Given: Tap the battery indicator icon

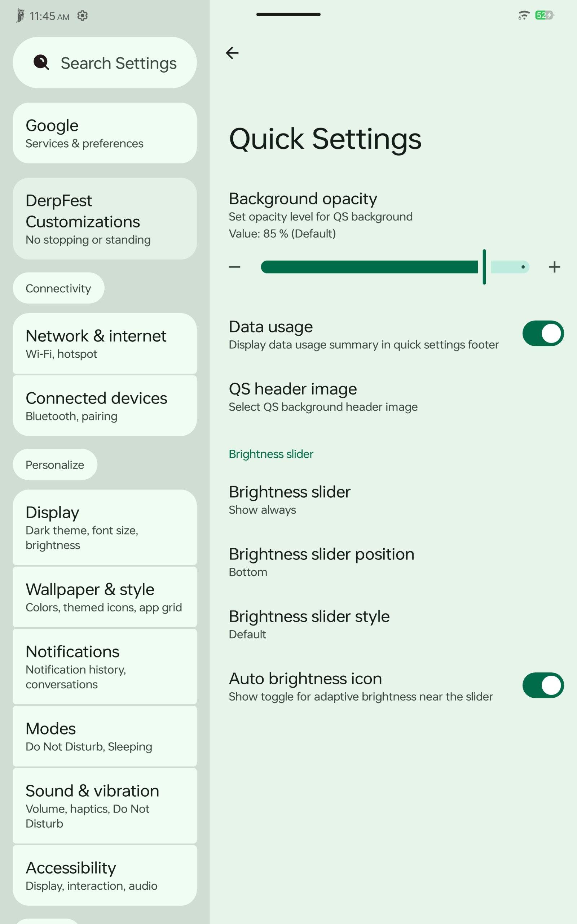Looking at the screenshot, I should pos(545,15).
